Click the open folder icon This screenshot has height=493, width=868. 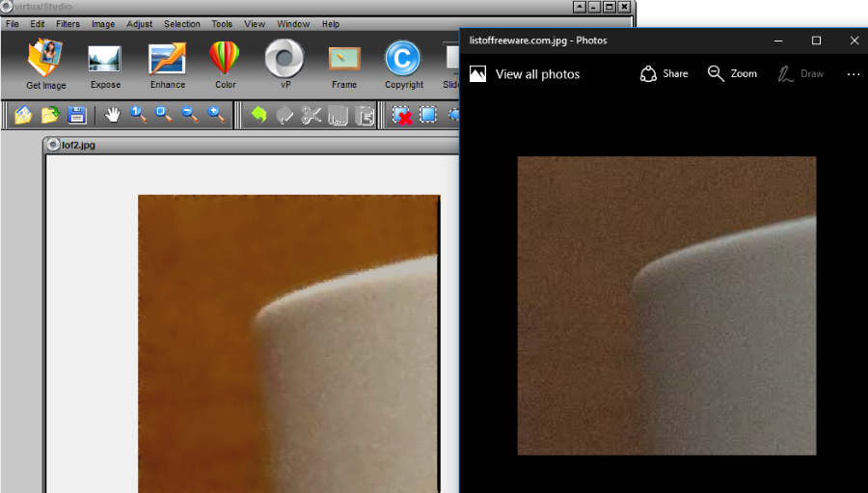[50, 115]
